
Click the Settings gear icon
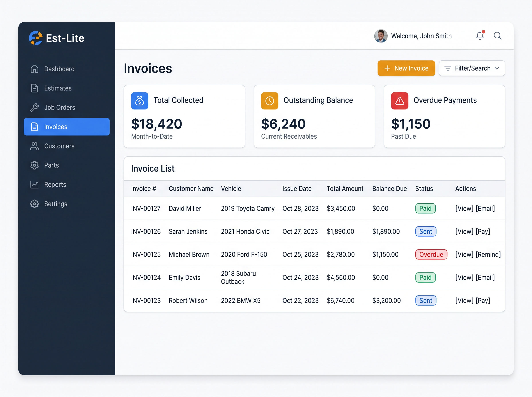coord(34,204)
